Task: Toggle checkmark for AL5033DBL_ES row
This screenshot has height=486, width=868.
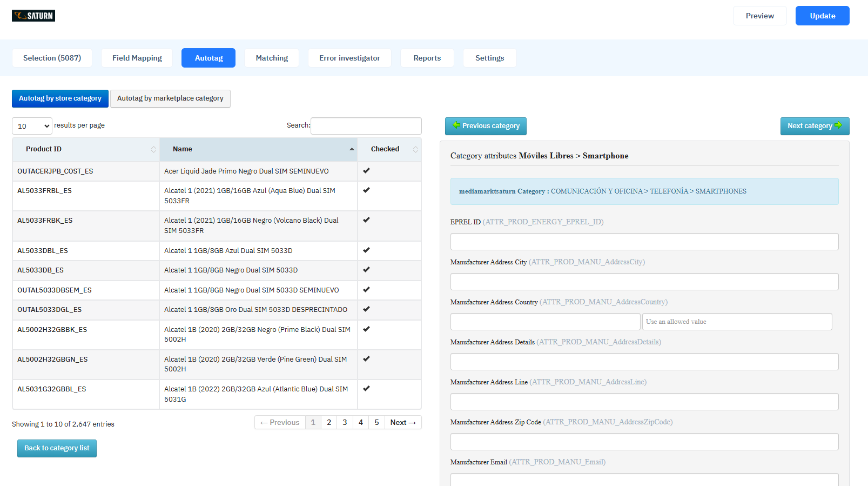Action: tap(366, 250)
